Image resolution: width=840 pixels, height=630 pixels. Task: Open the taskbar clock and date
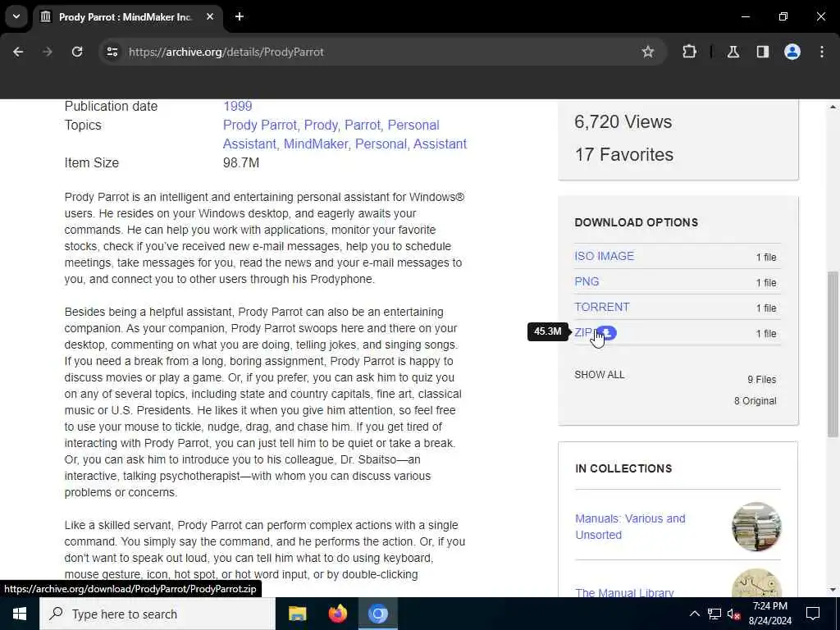pyautogui.click(x=769, y=614)
